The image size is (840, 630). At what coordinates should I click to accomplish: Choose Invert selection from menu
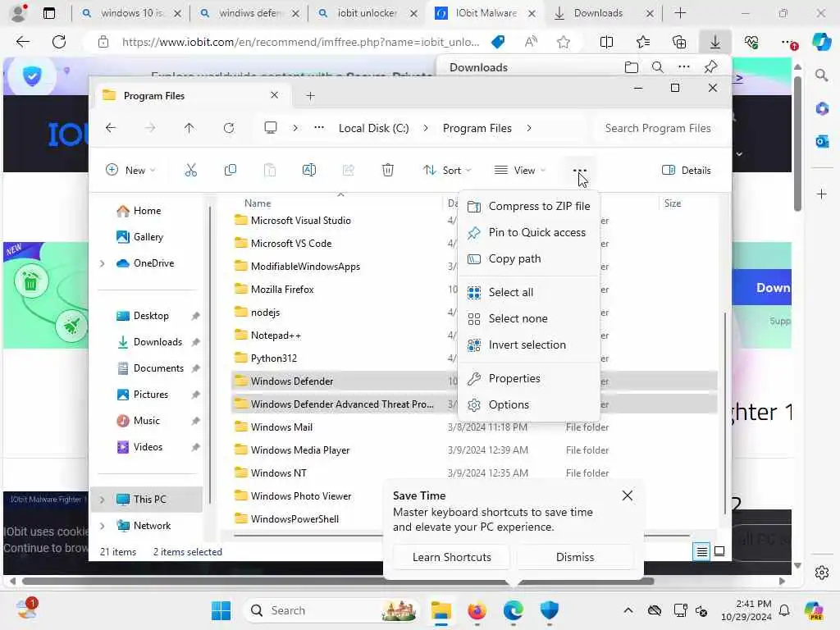tap(529, 345)
